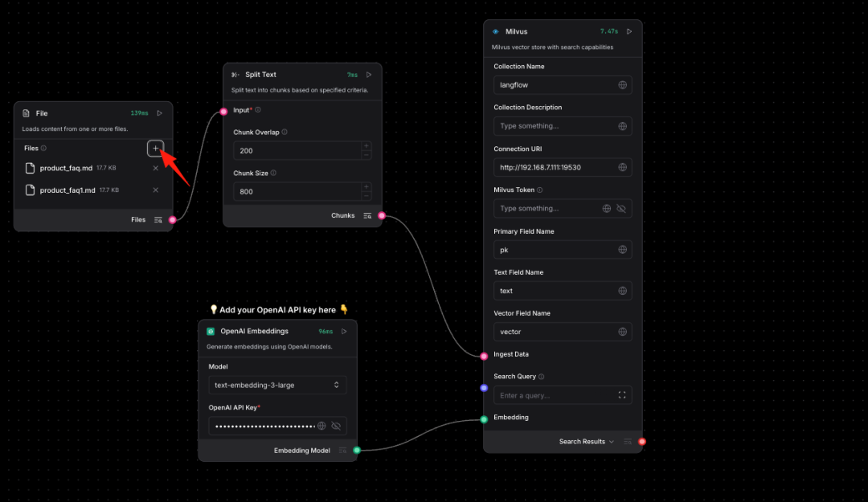This screenshot has width=868, height=502.
Task: Click the Split Text Input port handle
Action: (x=223, y=112)
